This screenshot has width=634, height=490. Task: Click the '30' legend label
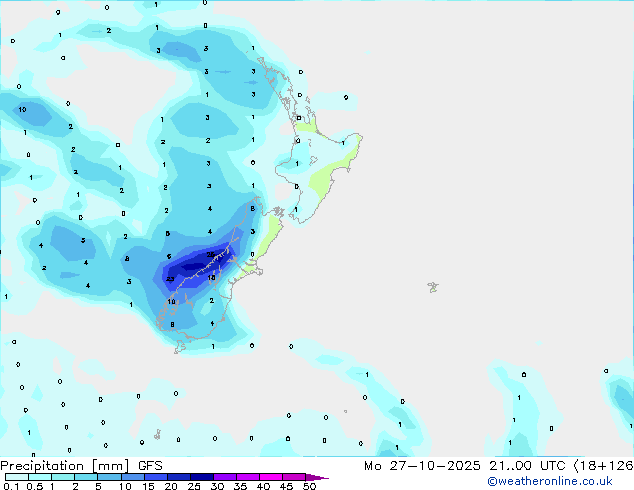pos(217,486)
